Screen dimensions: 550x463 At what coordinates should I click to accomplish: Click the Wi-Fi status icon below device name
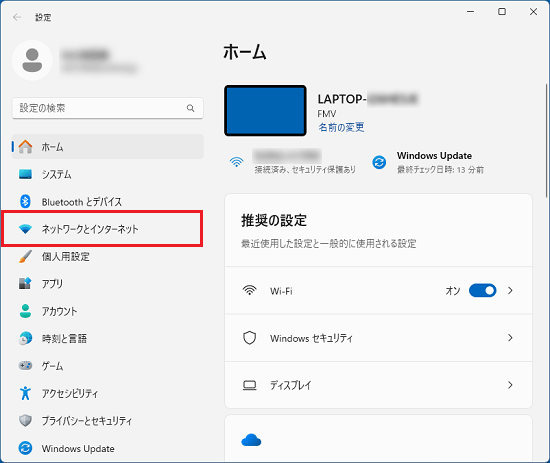236,162
